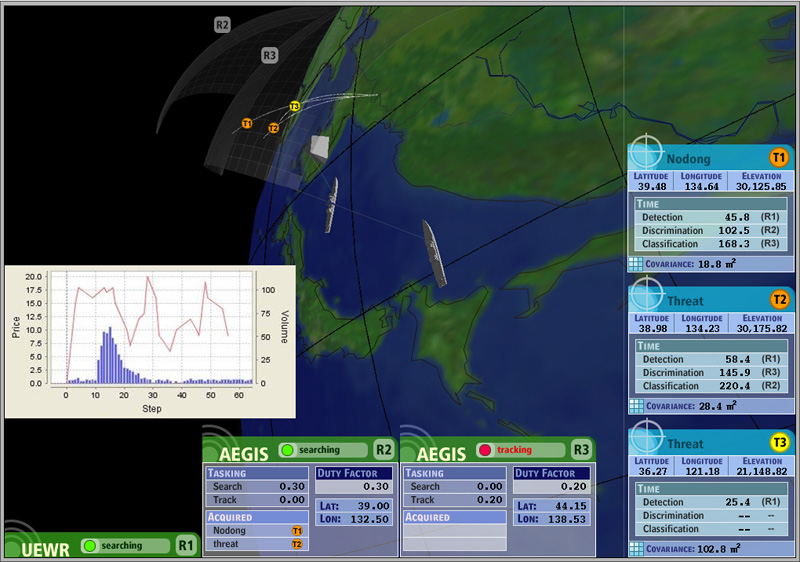This screenshot has width=800, height=562.
Task: Click the crosshair icon on Nodong panel
Action: pyautogui.click(x=645, y=151)
